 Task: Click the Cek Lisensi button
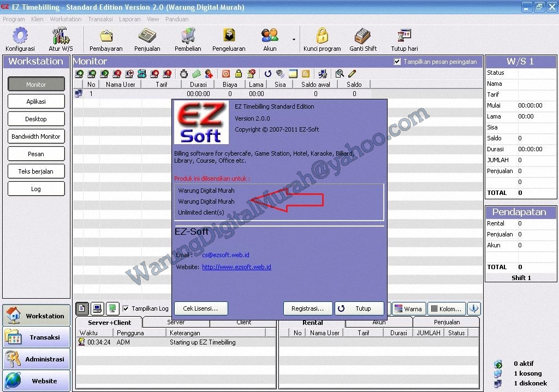pyautogui.click(x=201, y=308)
